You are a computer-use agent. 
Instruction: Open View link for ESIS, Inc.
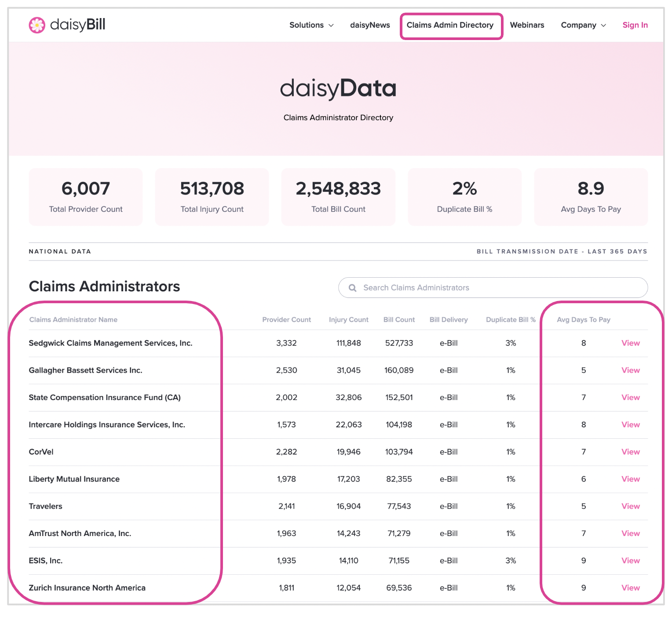[x=631, y=561]
